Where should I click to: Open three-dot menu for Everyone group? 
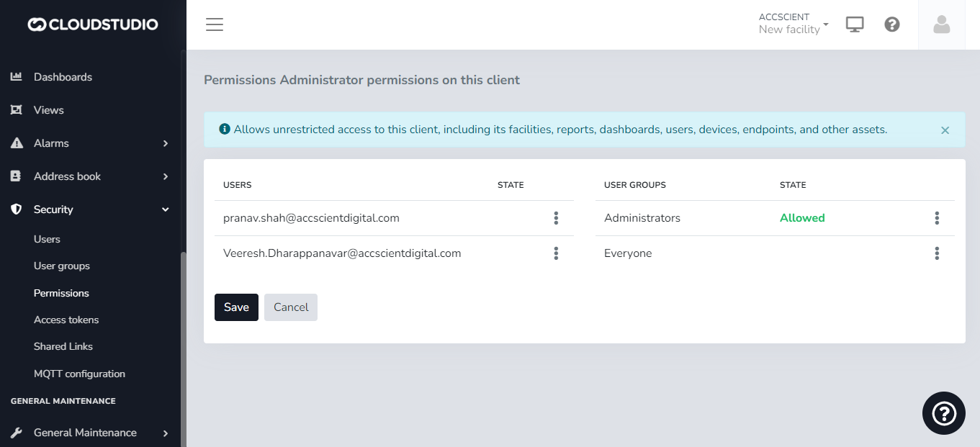[x=937, y=253]
